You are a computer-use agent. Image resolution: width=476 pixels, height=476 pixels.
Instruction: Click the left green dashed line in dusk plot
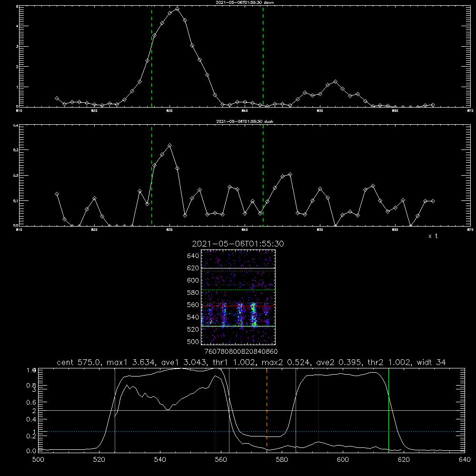click(x=151, y=175)
